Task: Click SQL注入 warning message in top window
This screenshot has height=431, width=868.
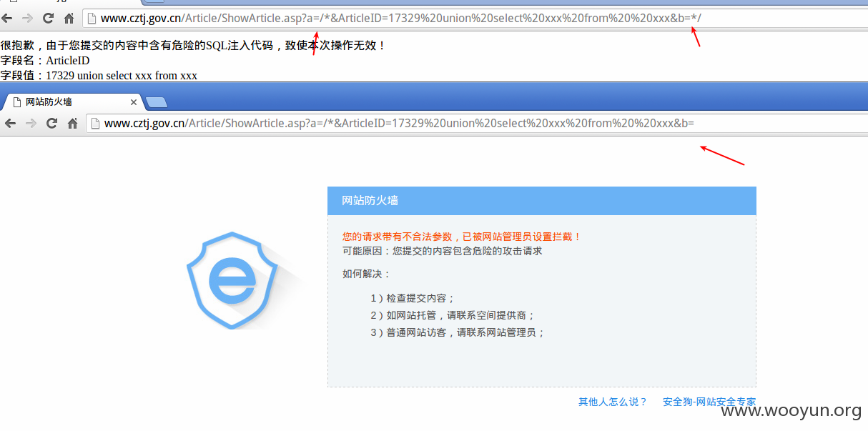Action: [x=193, y=45]
